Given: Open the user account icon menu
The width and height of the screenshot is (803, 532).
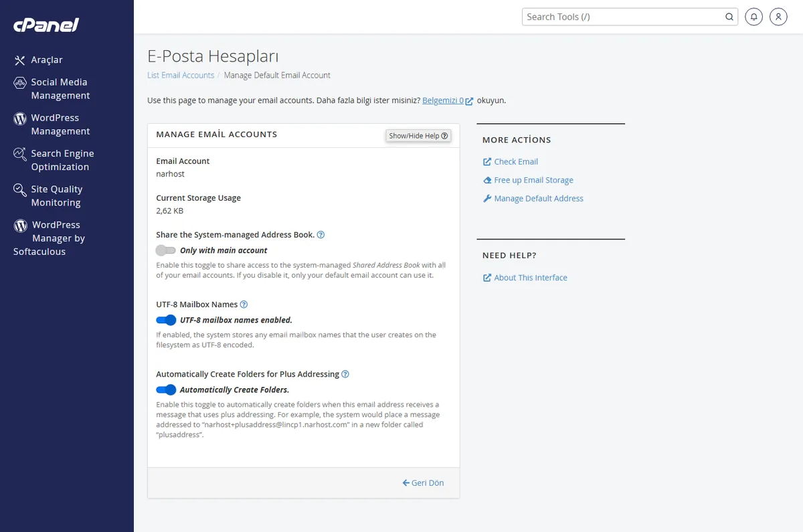Looking at the screenshot, I should pos(778,17).
